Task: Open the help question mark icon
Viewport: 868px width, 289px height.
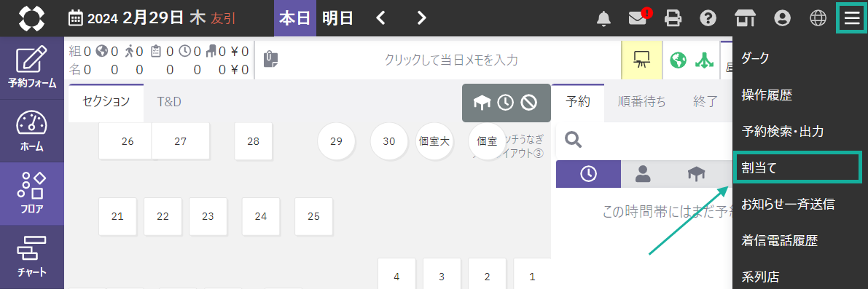Action: click(x=708, y=18)
